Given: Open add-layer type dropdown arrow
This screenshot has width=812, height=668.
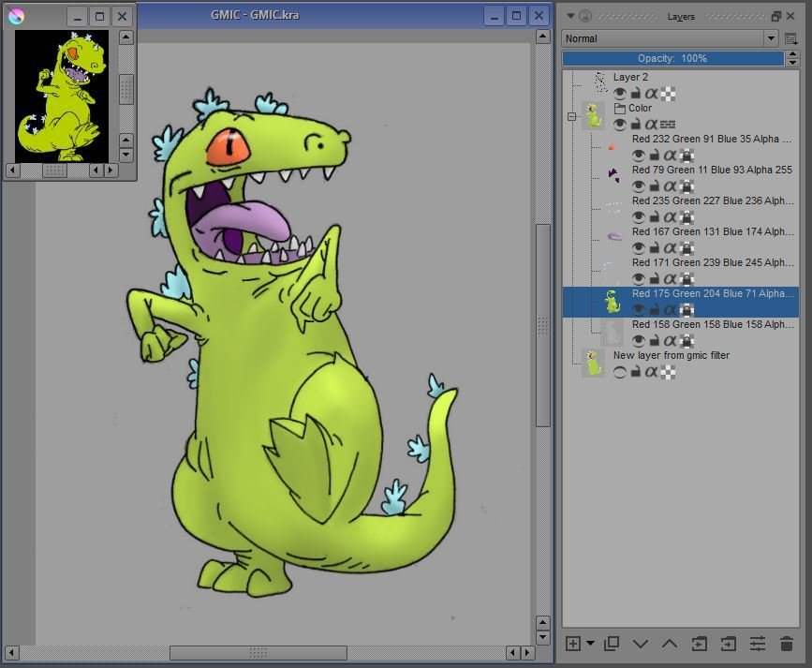Looking at the screenshot, I should coord(590,644).
